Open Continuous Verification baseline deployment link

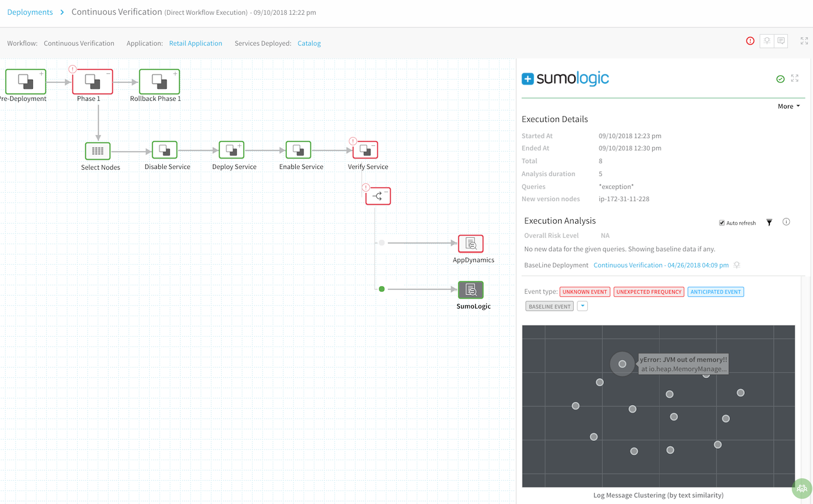click(x=661, y=265)
